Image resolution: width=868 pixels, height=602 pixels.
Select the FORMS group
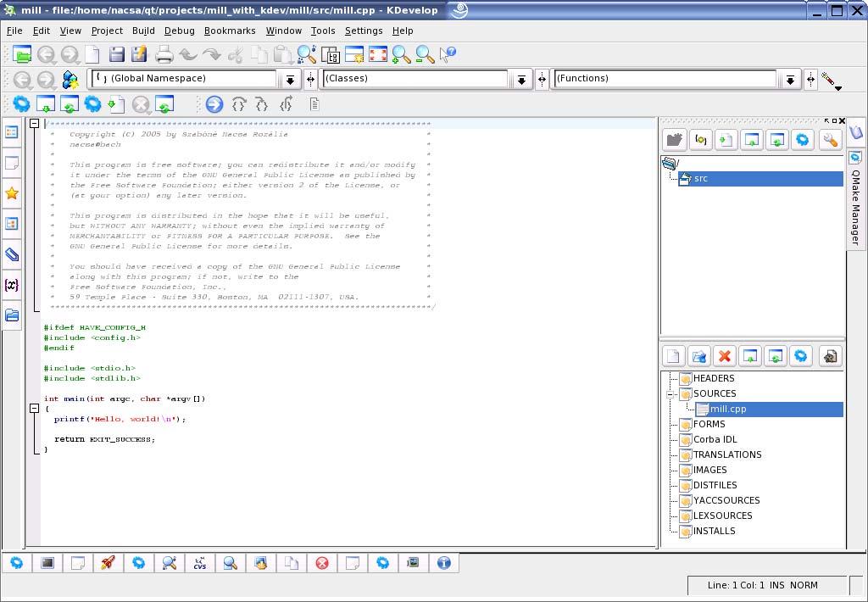pos(702,424)
